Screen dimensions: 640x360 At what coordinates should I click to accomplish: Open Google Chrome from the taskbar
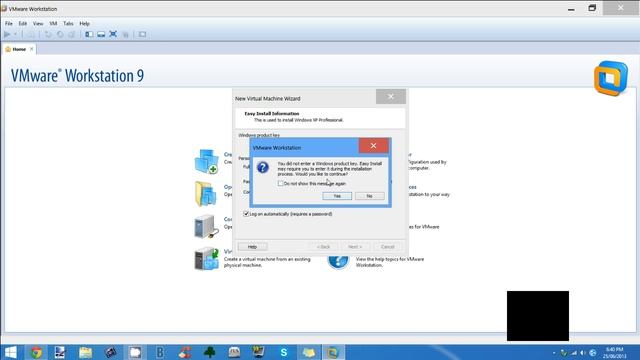(36, 352)
